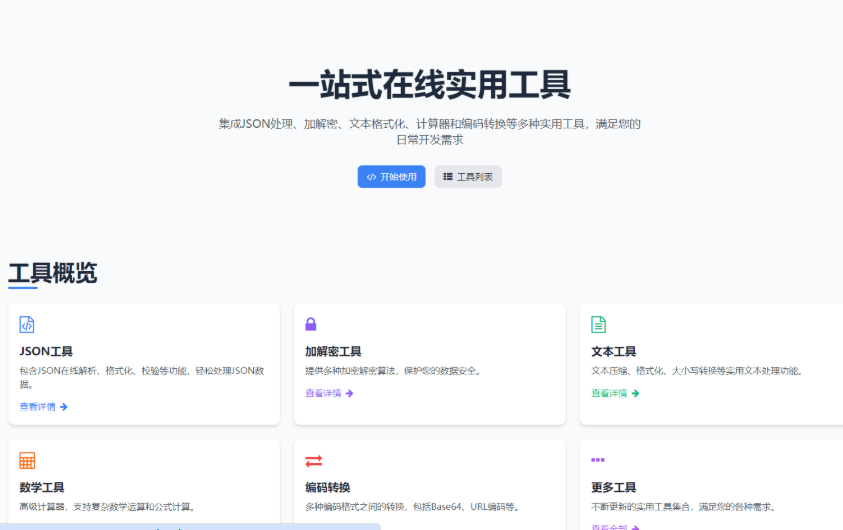Click the green document icon for 文本工具
This screenshot has width=843, height=530.
(x=598, y=325)
